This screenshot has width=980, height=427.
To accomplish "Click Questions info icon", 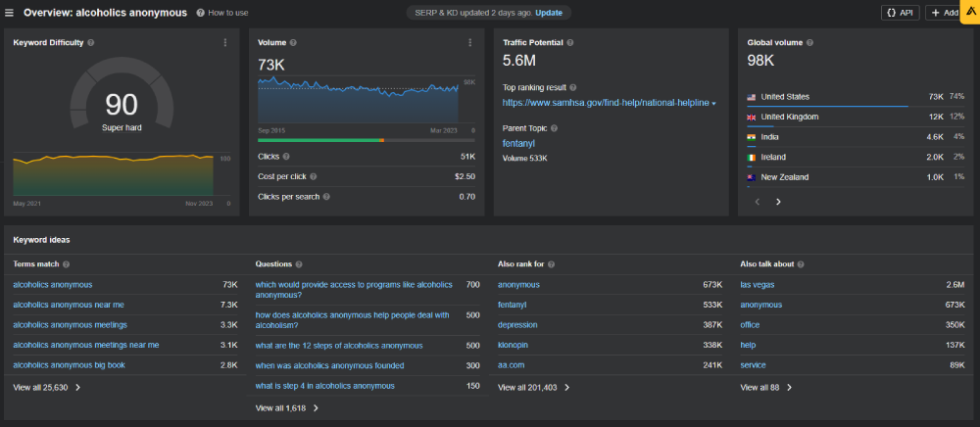I will click(299, 264).
